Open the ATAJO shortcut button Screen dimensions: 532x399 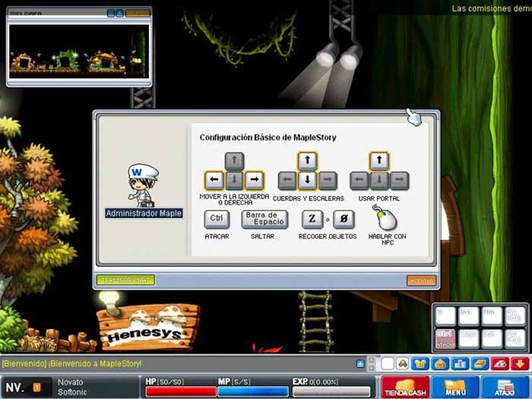pos(505,387)
